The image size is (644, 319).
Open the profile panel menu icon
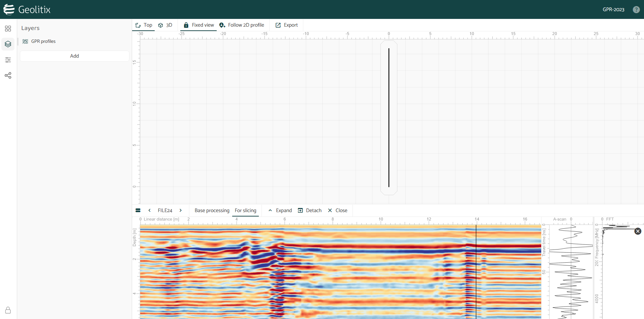click(x=138, y=210)
